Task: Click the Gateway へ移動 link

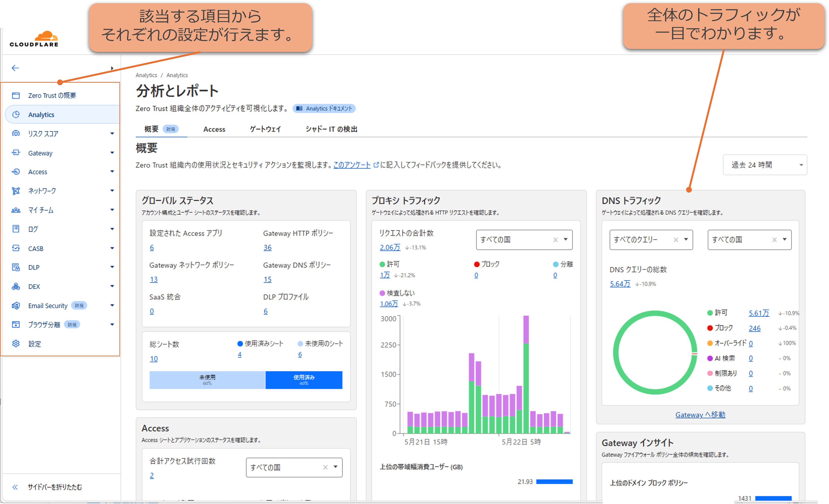Action: pyautogui.click(x=700, y=415)
